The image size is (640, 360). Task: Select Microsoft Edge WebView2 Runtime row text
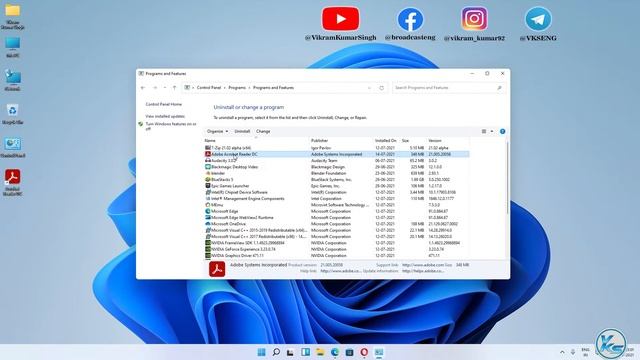click(x=242, y=218)
